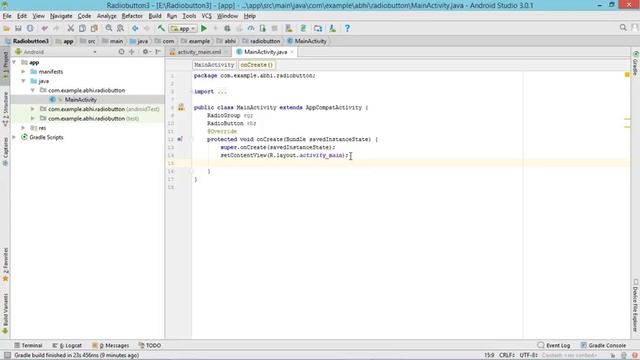
Task: Click Scroll from Source target icon
Action: click(121, 52)
